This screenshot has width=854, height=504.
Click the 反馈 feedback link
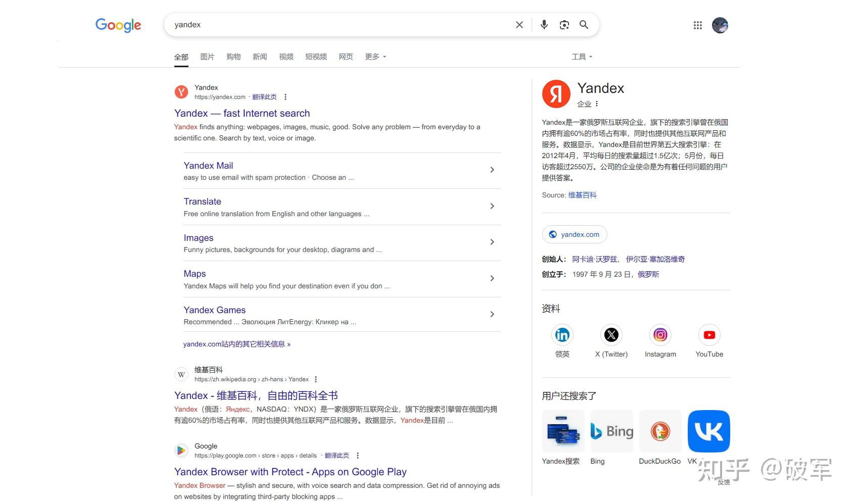tap(724, 482)
